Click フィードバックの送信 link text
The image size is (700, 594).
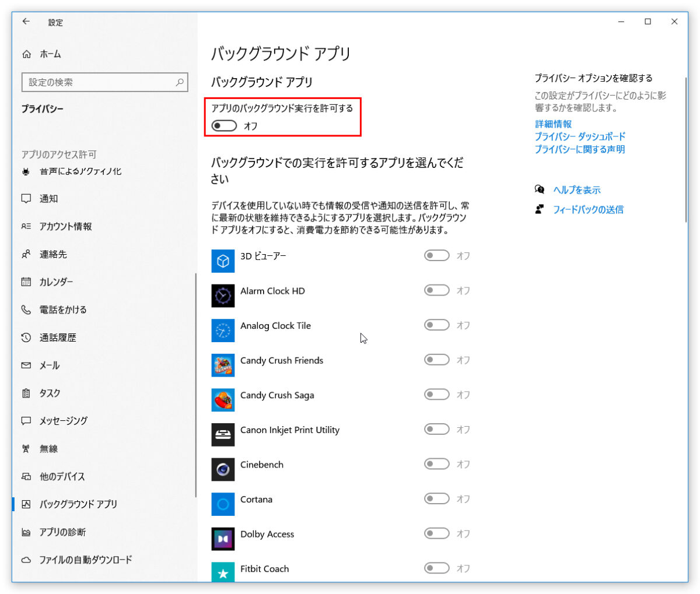coord(588,209)
